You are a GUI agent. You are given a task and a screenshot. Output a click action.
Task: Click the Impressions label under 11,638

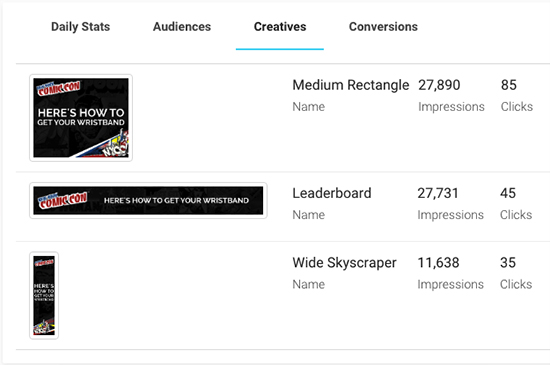coord(450,284)
